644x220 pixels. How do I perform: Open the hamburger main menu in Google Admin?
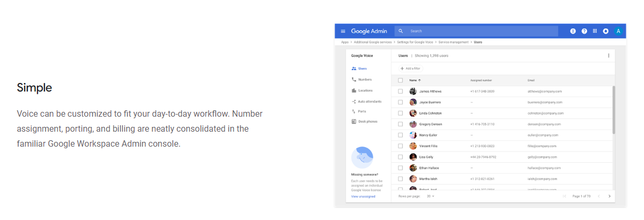tap(343, 31)
